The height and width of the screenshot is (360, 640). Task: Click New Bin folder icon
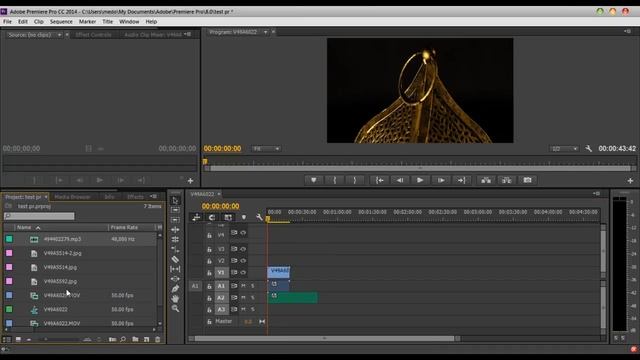135,339
